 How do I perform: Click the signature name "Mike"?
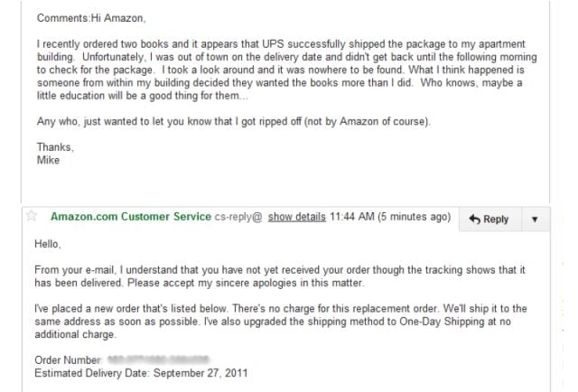click(46, 159)
